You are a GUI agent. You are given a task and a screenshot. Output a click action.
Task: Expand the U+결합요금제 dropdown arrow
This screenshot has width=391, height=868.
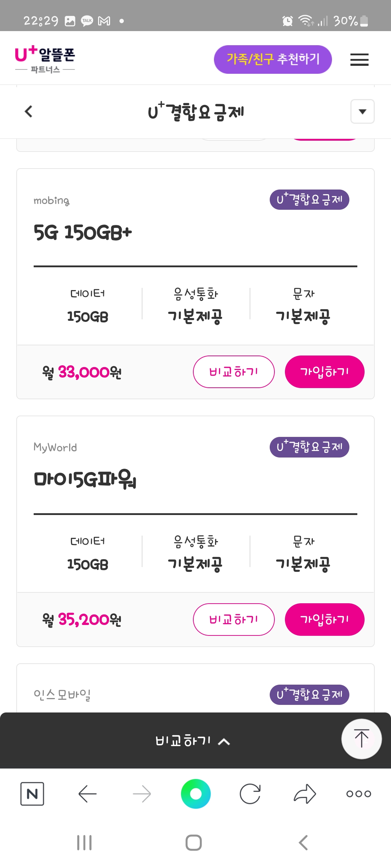coord(362,111)
